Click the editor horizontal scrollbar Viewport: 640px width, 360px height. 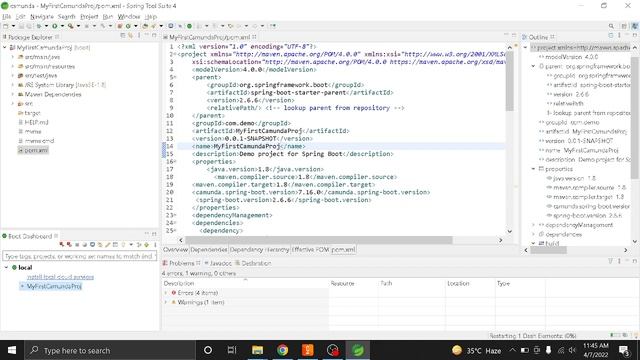pos(318,240)
